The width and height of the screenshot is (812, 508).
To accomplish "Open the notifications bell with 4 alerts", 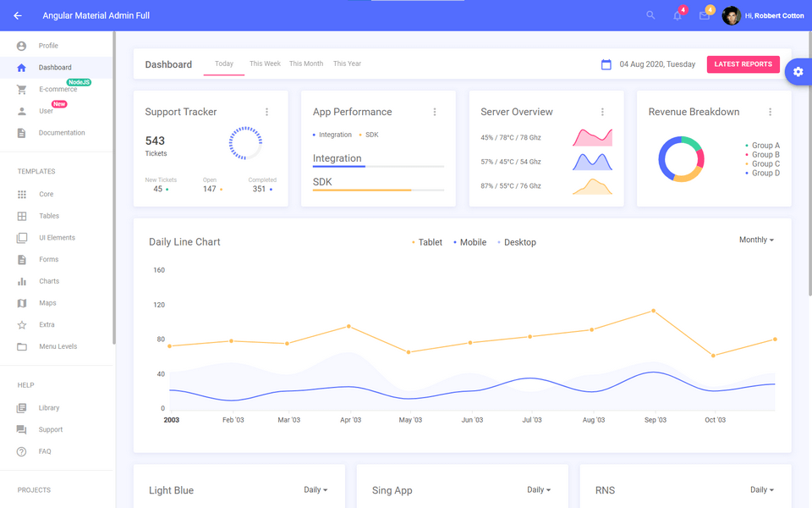I will tap(677, 15).
